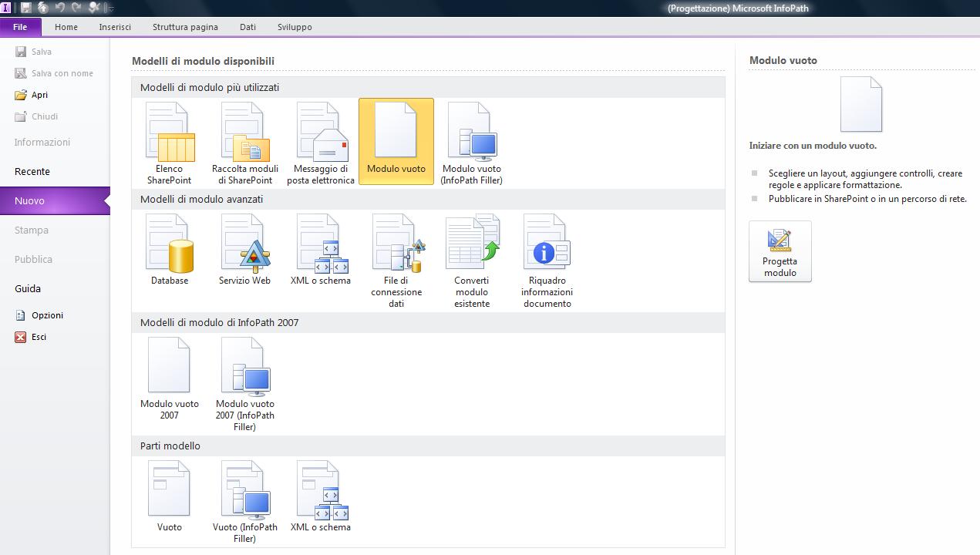Select the Nuovo section in sidebar
Viewport: 980px width, 555px height.
[x=55, y=200]
